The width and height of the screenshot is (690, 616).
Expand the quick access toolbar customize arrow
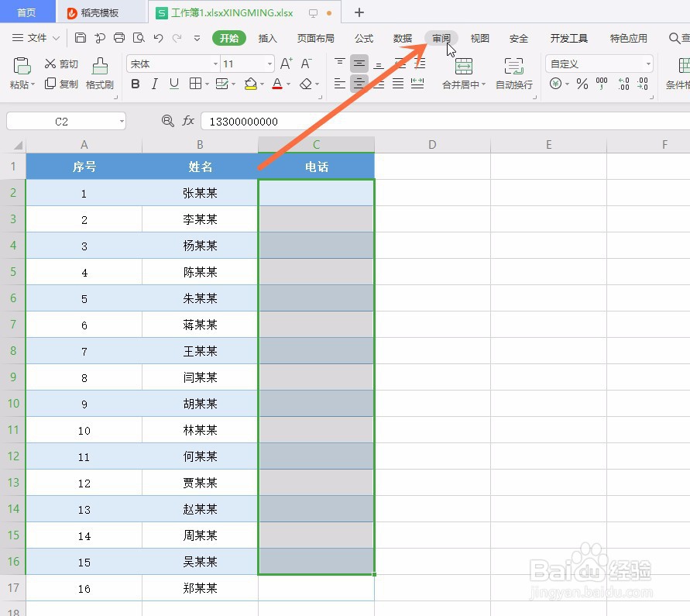click(x=197, y=38)
